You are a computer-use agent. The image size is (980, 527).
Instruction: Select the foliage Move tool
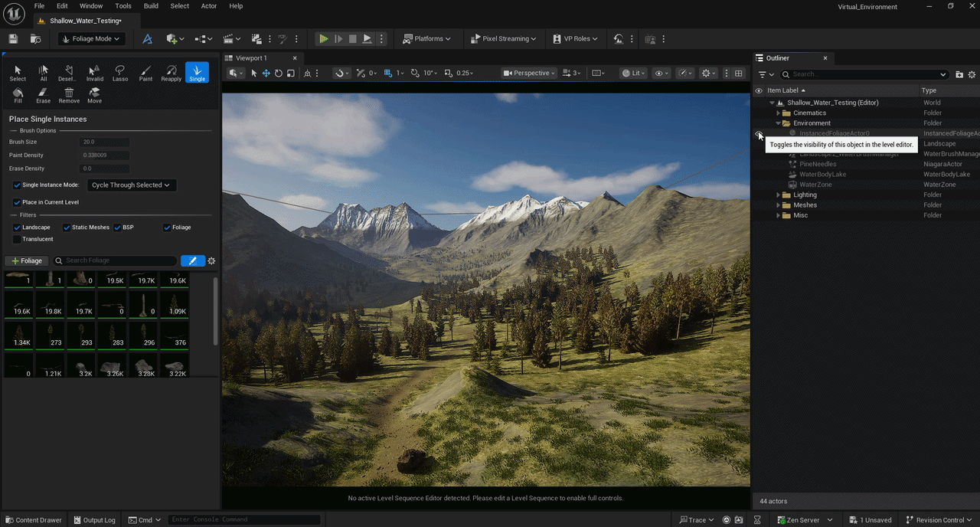[94, 95]
